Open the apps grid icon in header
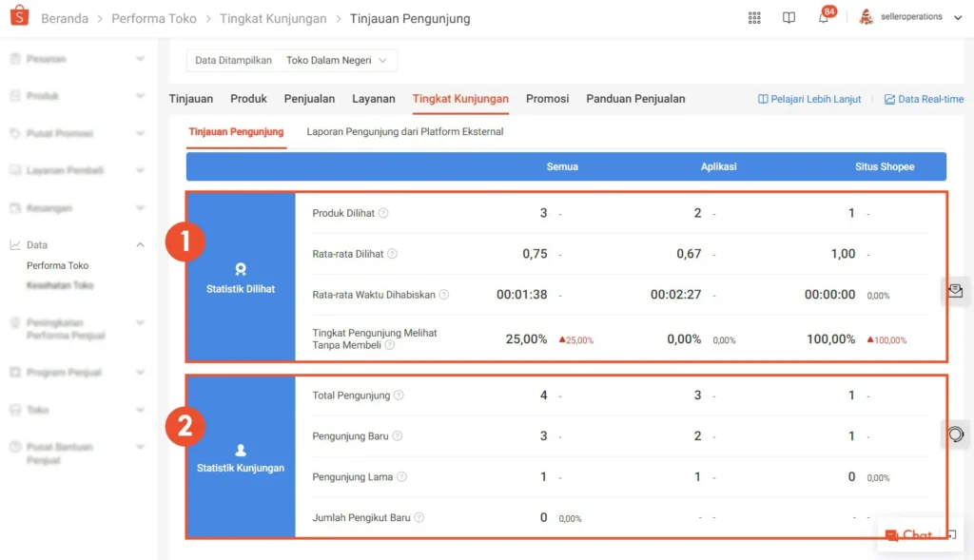Image resolution: width=974 pixels, height=560 pixels. point(754,17)
